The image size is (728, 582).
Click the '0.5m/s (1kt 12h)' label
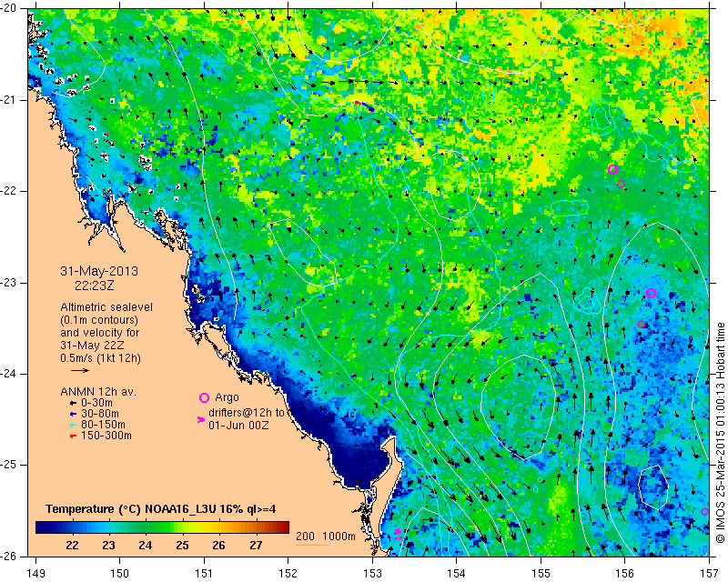(x=100, y=358)
